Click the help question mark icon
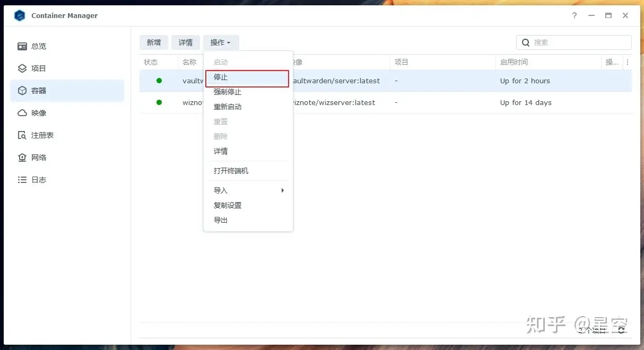This screenshot has width=644, height=350. tap(575, 16)
